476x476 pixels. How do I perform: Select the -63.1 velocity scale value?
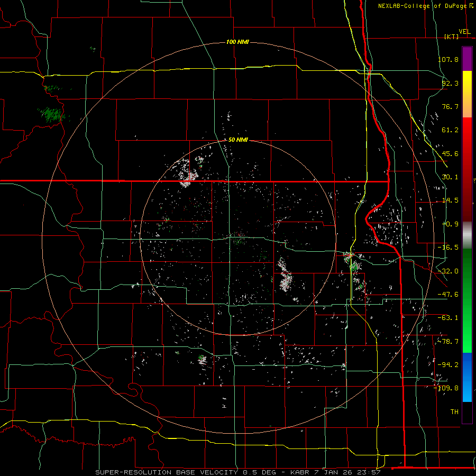point(448,318)
